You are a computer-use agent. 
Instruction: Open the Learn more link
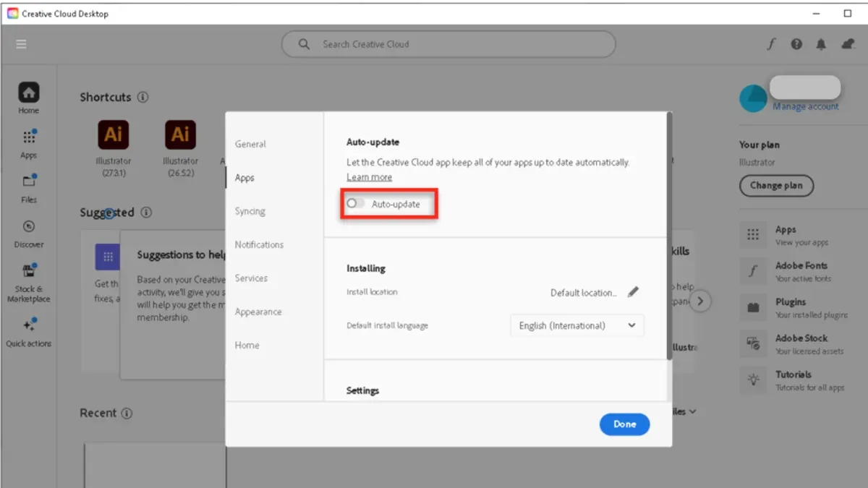[369, 177]
